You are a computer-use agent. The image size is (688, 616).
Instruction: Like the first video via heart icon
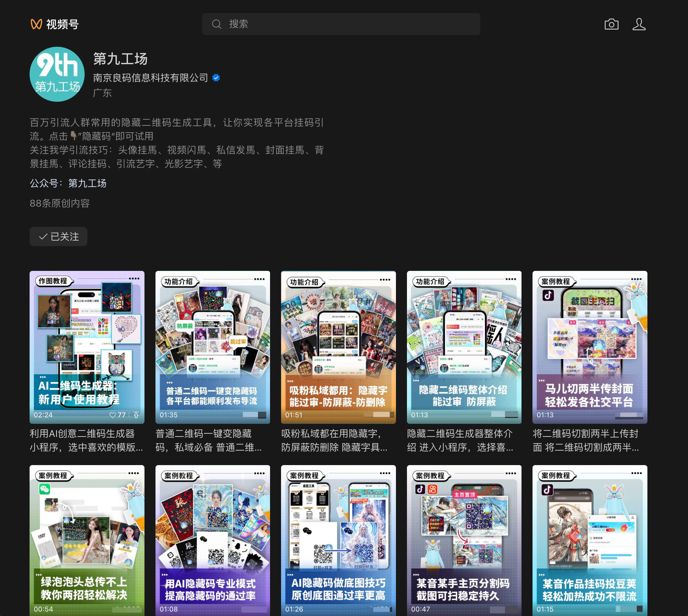(112, 415)
